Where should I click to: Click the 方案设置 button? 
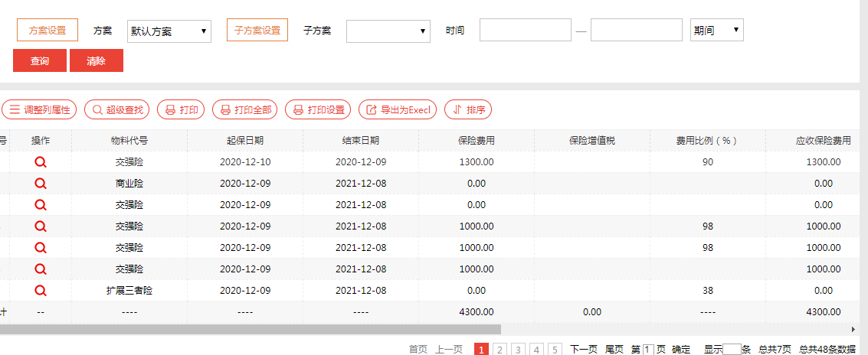pyautogui.click(x=47, y=31)
